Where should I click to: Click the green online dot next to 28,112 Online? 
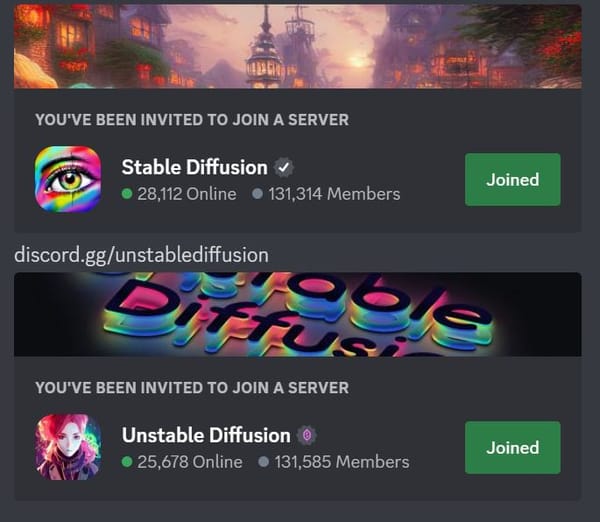[x=127, y=194]
